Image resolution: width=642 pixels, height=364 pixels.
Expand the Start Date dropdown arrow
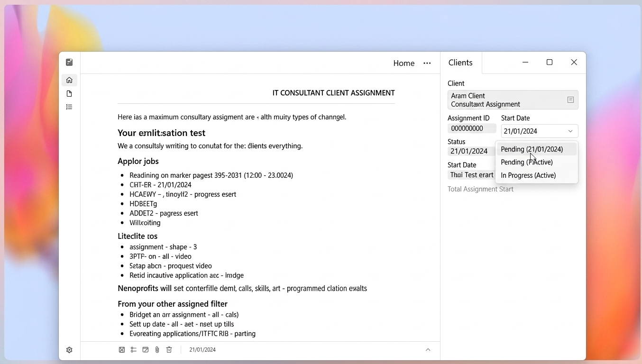click(570, 131)
